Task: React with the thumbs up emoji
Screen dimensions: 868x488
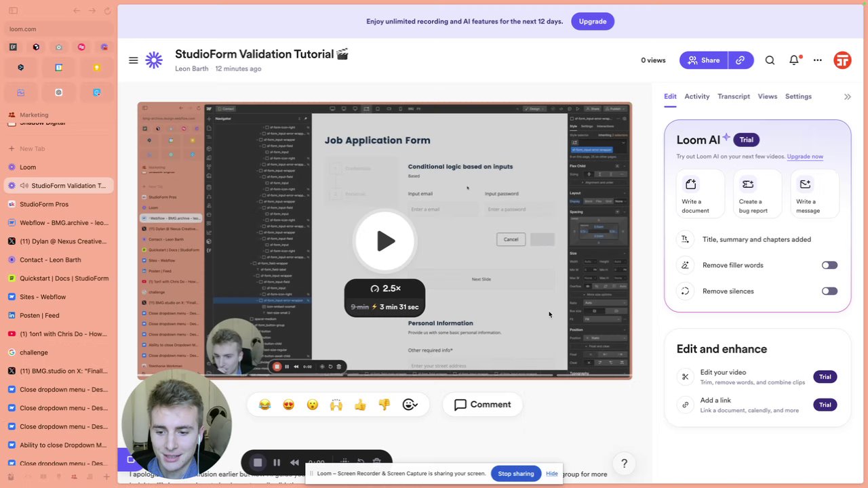Action: (360, 405)
